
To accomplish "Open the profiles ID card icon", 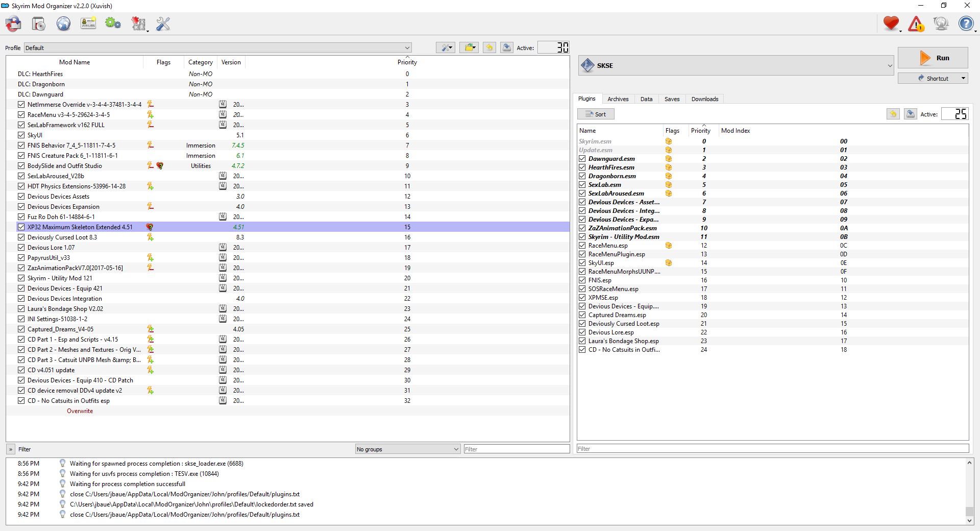I will 88,23.
